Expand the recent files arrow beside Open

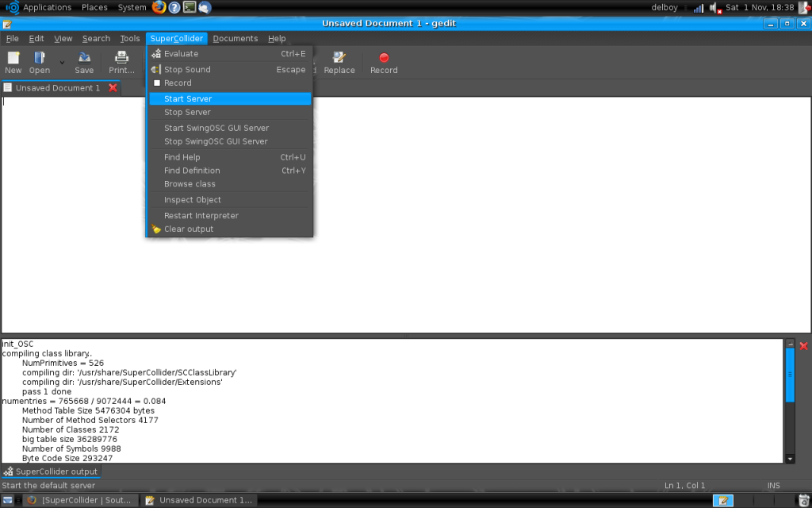62,63
